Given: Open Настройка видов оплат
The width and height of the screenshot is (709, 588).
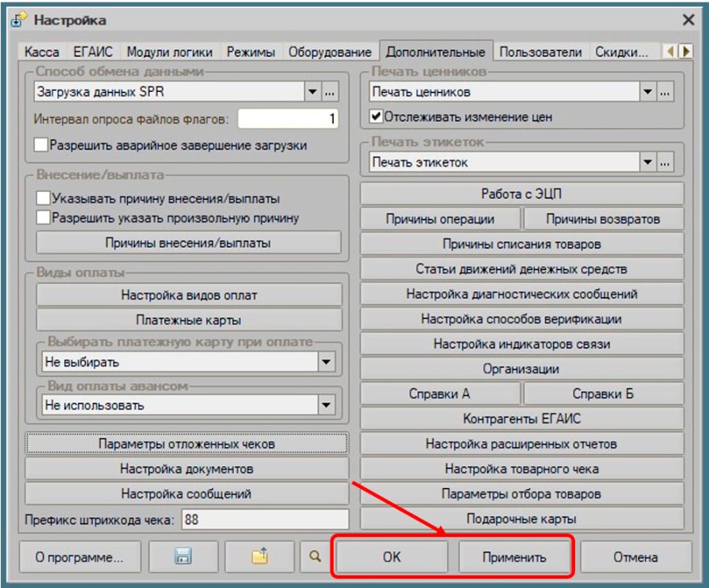Looking at the screenshot, I should point(189,295).
